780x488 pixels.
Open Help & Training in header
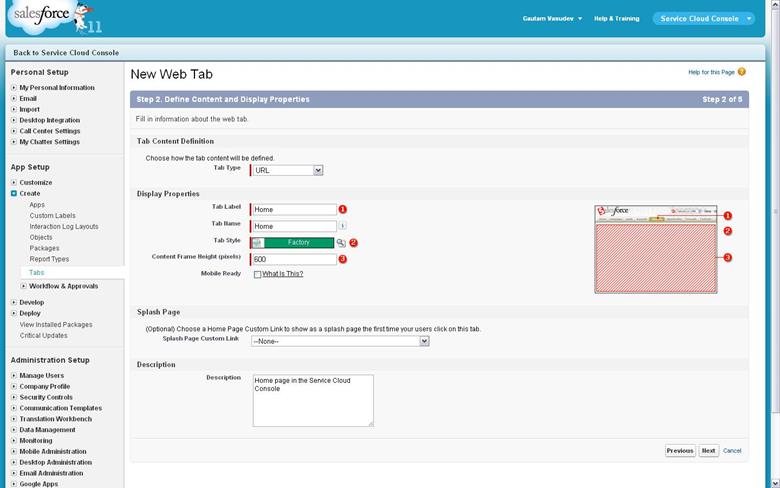[616, 18]
